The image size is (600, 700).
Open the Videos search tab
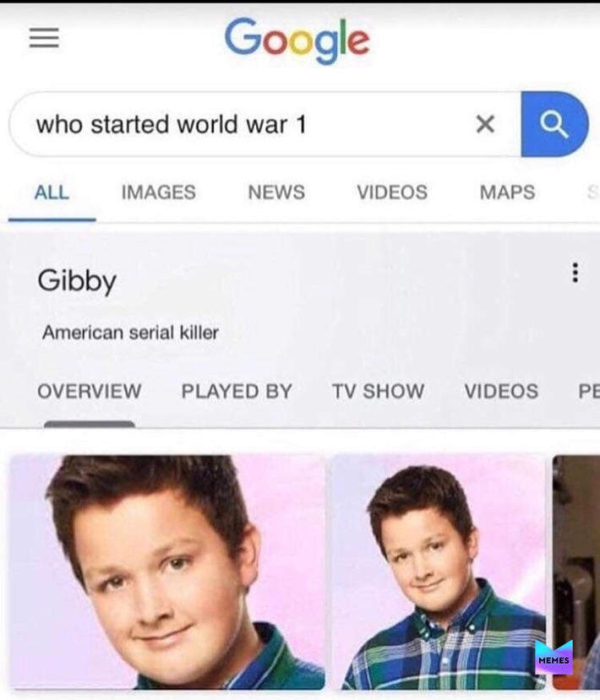click(392, 193)
